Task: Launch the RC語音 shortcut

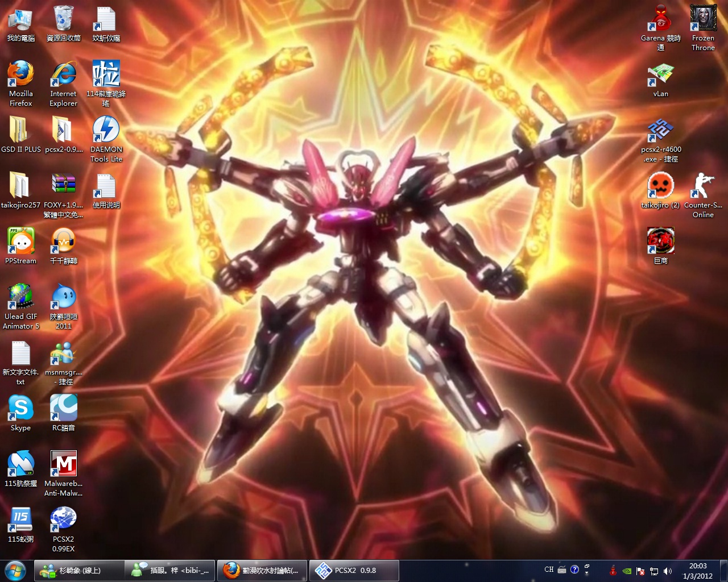Action: 64,413
